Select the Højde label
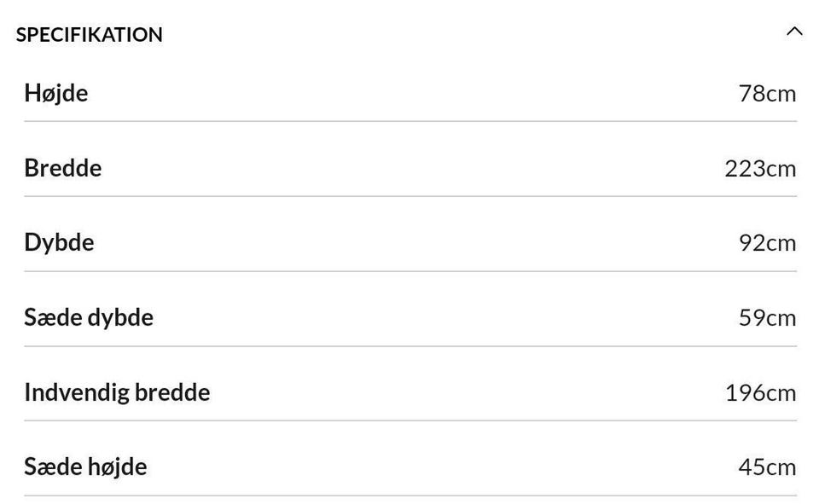This screenshot has width=819, height=504. pos(56,92)
